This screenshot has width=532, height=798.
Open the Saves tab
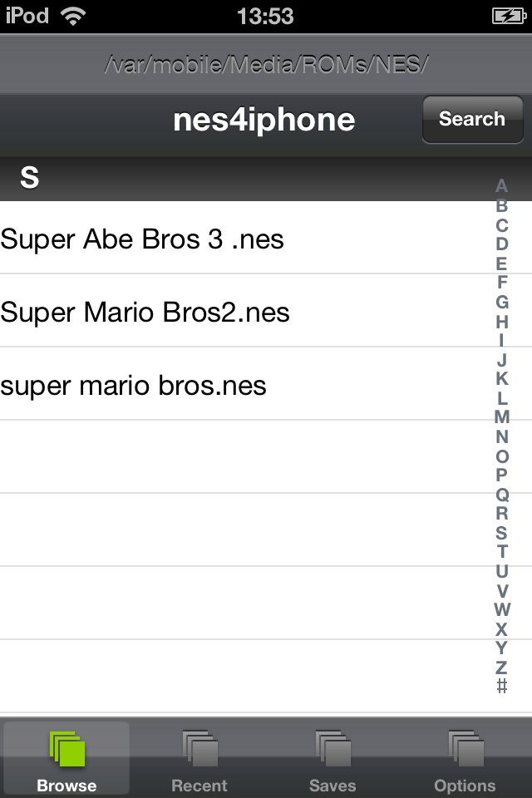332,758
